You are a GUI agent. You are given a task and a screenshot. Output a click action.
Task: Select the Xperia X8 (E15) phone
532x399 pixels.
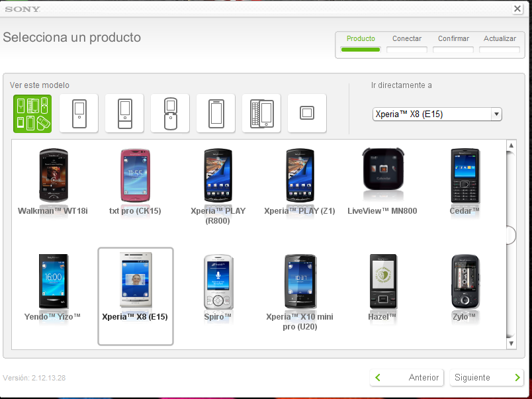[136, 296]
